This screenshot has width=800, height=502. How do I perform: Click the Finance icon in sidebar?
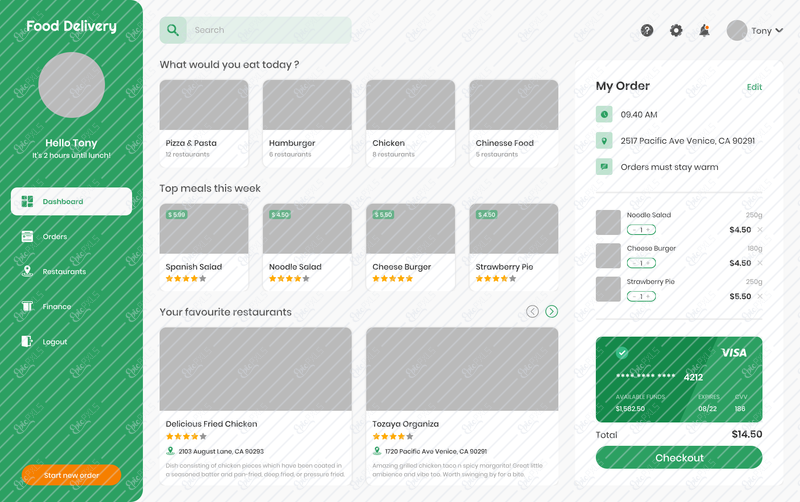click(x=27, y=306)
